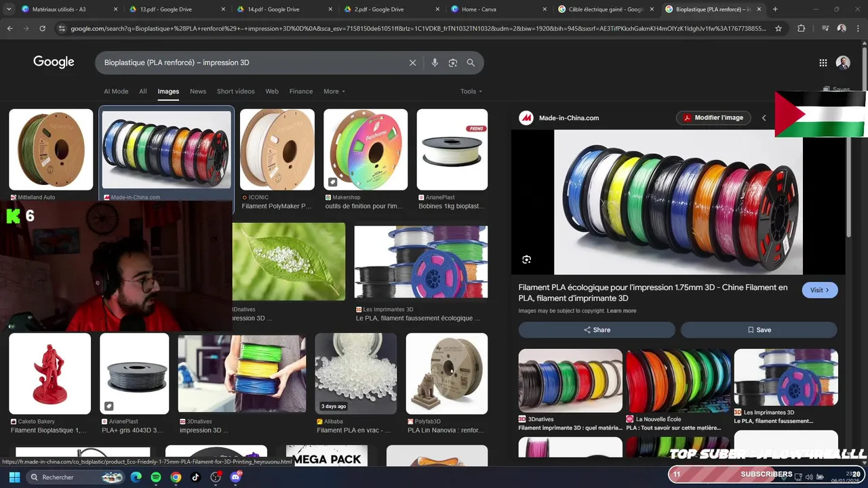Open related 3Dnatives Filament imprimante 3D image
This screenshot has width=868, height=488.
(x=570, y=381)
